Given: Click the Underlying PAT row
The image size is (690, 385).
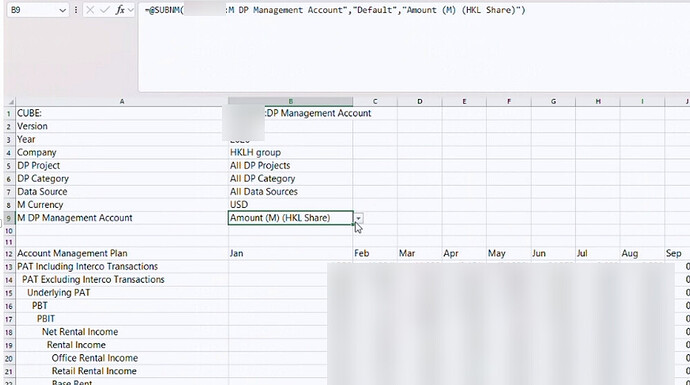Looking at the screenshot, I should tap(122, 293).
